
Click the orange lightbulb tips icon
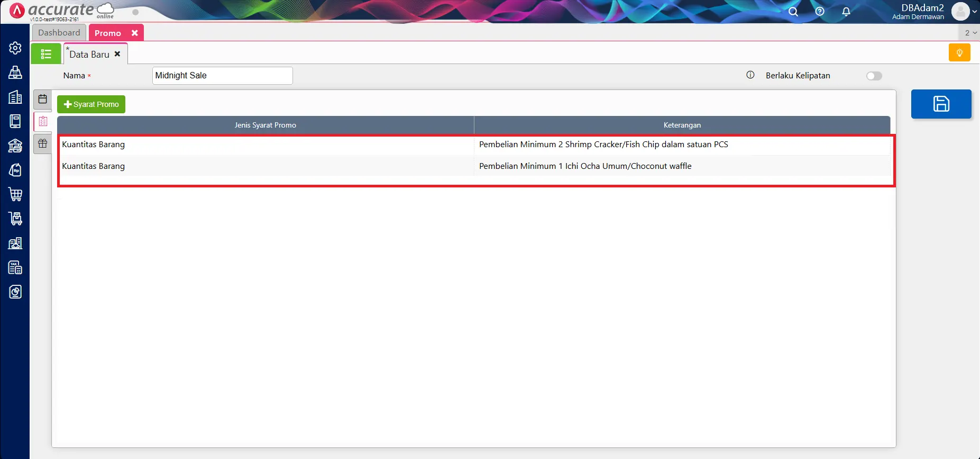[x=959, y=53]
